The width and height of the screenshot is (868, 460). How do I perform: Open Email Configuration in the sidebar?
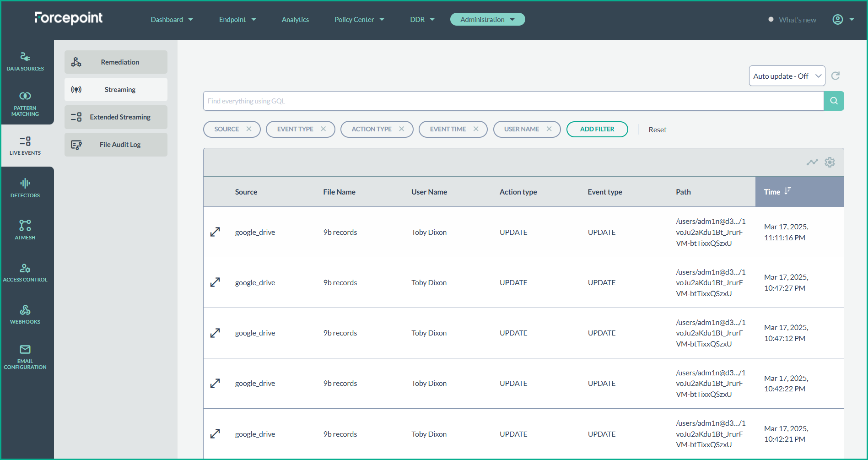point(25,357)
